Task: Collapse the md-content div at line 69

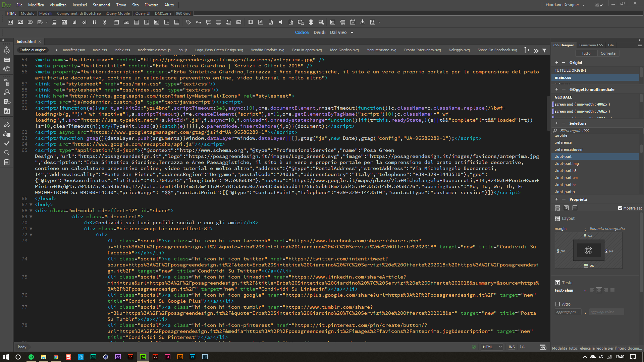Action: pyautogui.click(x=31, y=217)
